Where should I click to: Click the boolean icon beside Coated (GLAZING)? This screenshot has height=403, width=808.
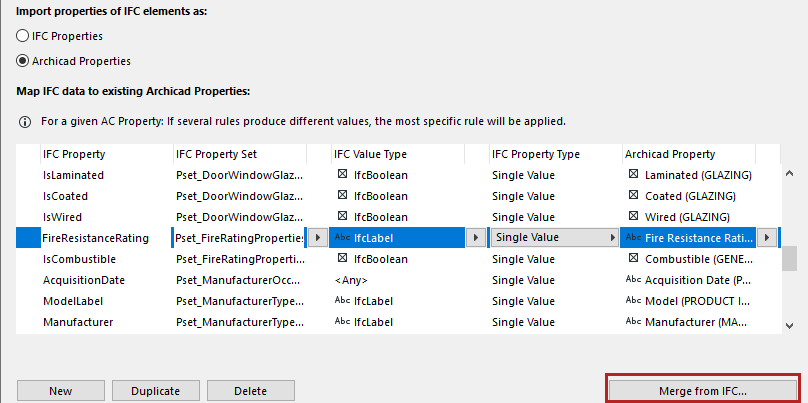[x=633, y=196]
